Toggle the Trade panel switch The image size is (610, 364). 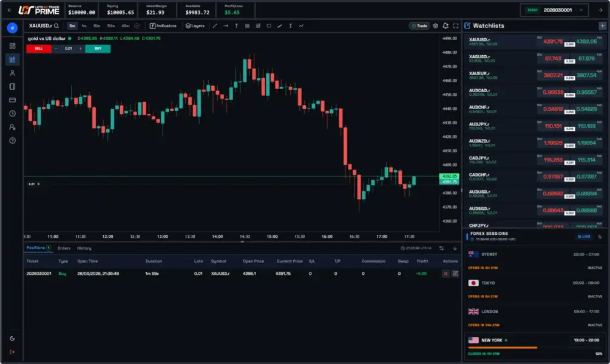coord(419,26)
